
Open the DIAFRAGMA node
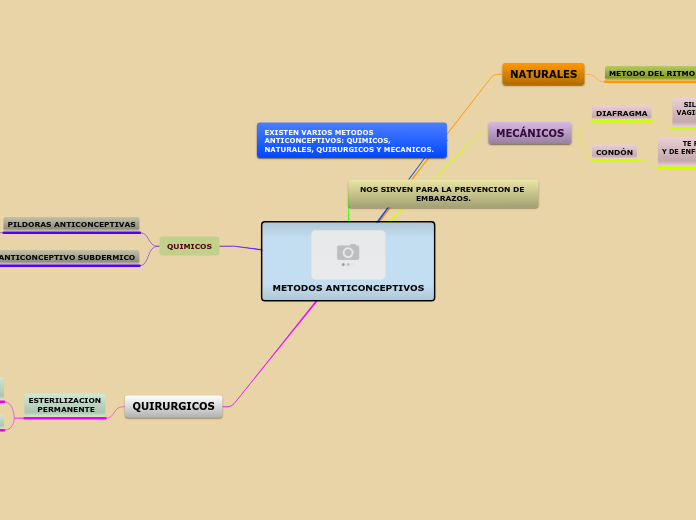point(621,114)
